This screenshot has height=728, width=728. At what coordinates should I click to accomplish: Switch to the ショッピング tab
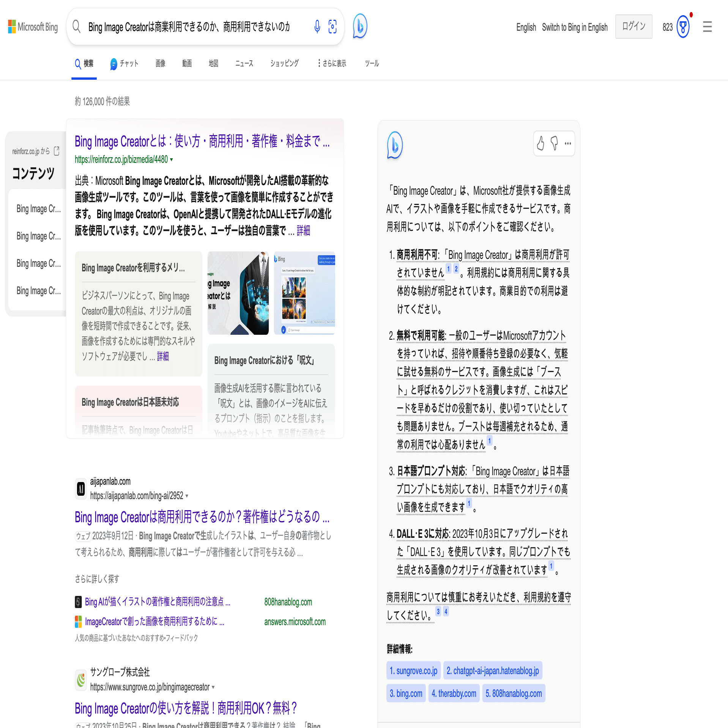pyautogui.click(x=284, y=63)
